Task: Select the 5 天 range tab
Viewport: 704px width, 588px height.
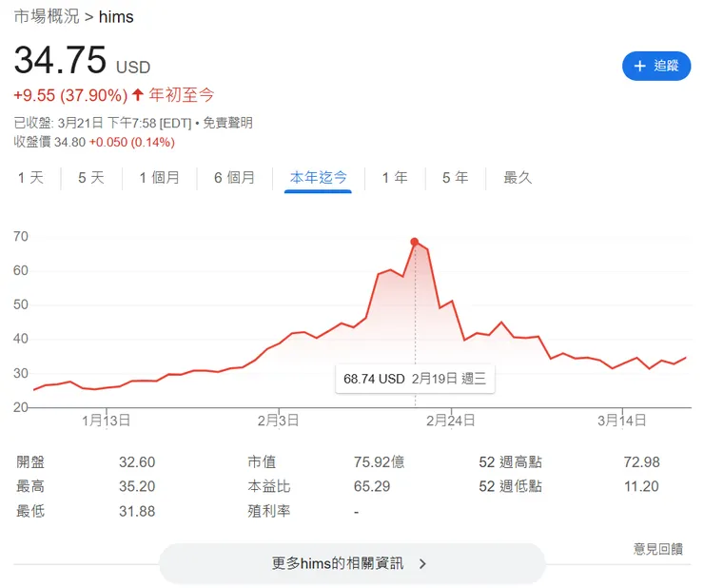Action: [x=91, y=177]
